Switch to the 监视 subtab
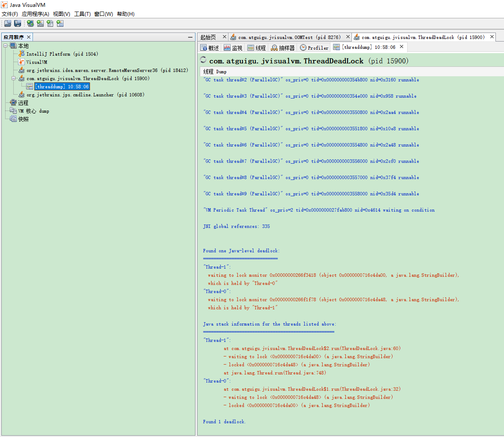This screenshot has width=504, height=437. coord(233,48)
